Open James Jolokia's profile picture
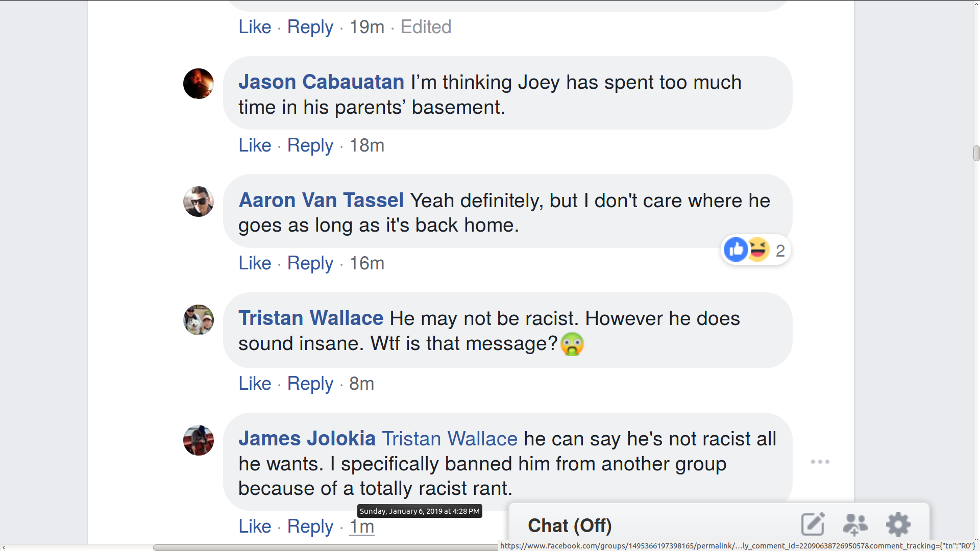This screenshot has width=980, height=551. point(198,440)
